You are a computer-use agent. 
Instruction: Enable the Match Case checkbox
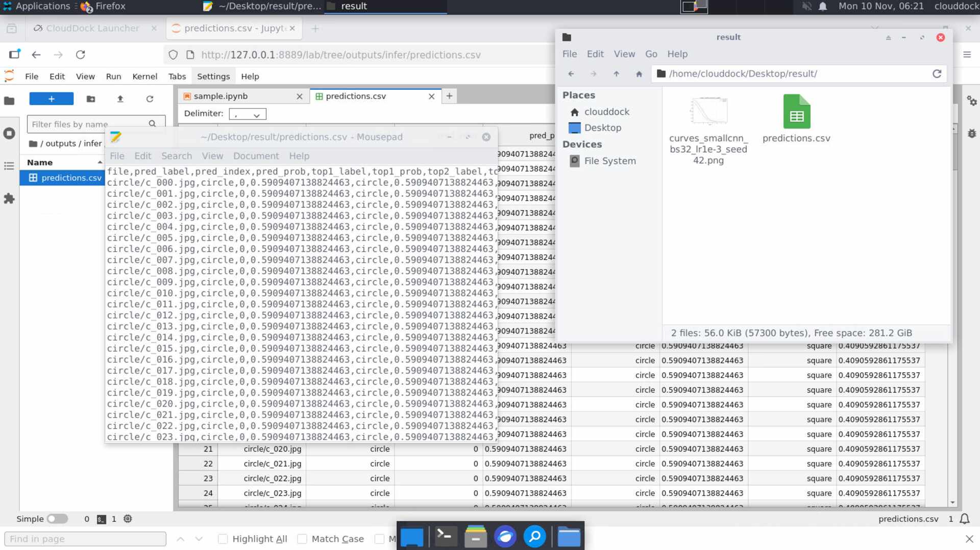[302, 539]
